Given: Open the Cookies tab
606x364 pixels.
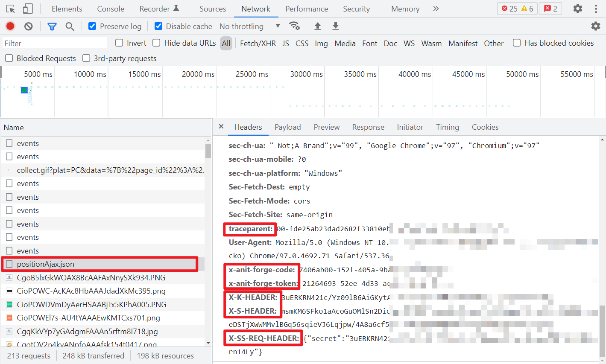Looking at the screenshot, I should pyautogui.click(x=485, y=127).
